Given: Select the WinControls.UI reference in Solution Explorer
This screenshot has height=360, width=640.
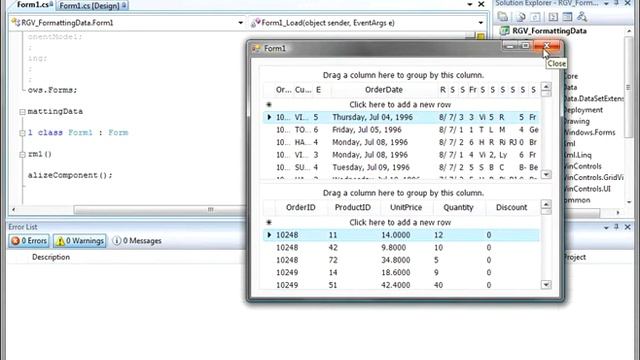Looking at the screenshot, I should [x=587, y=189].
